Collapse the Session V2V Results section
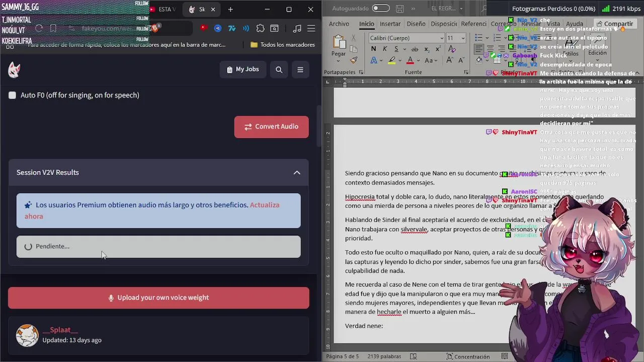Screen dimensions: 644x362 (x=297, y=172)
